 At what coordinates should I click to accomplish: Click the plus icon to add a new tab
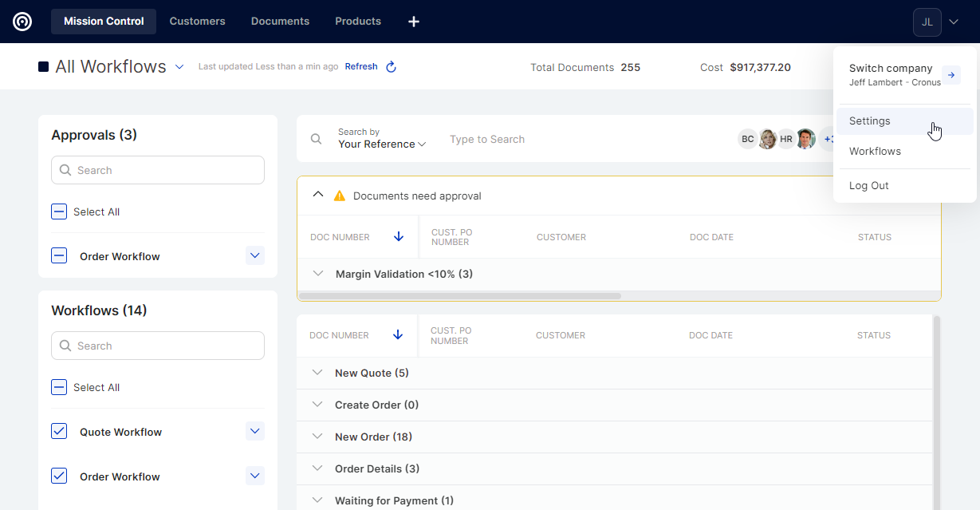pyautogui.click(x=414, y=22)
